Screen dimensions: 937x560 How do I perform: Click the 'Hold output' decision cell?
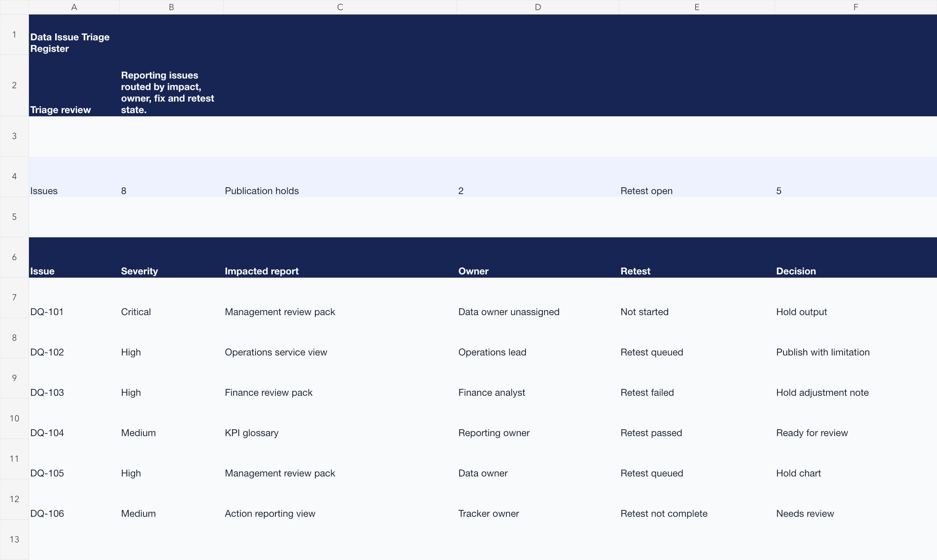[856, 298]
